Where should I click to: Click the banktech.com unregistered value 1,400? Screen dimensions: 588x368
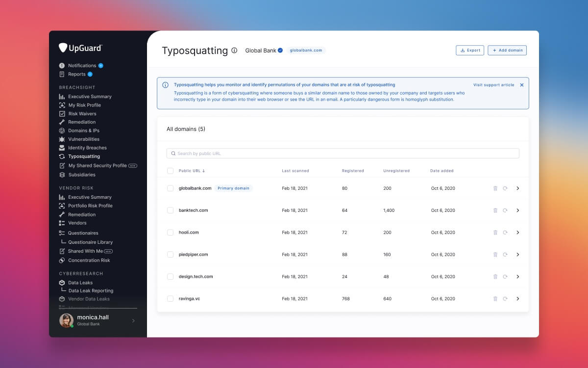[390, 210]
